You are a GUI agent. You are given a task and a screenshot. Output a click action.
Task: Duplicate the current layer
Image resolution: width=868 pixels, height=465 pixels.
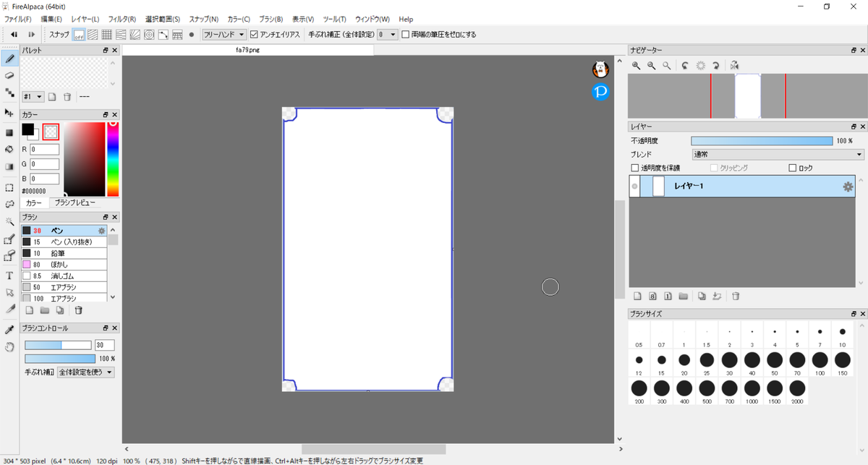[x=702, y=296]
